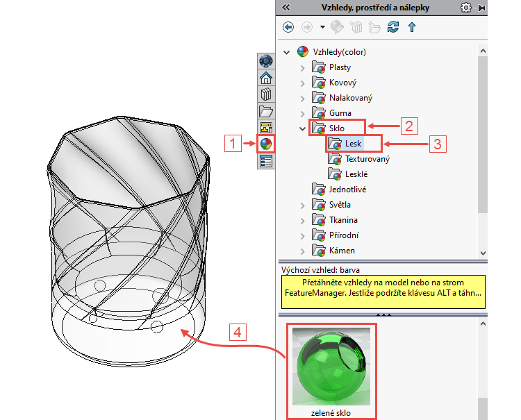Expand the Plasty folder
The width and height of the screenshot is (521, 420).
[302, 68]
